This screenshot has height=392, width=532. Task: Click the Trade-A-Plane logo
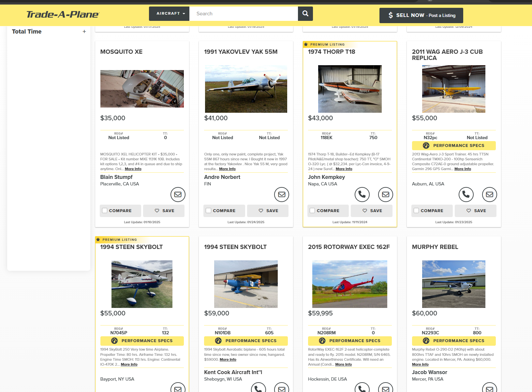63,14
